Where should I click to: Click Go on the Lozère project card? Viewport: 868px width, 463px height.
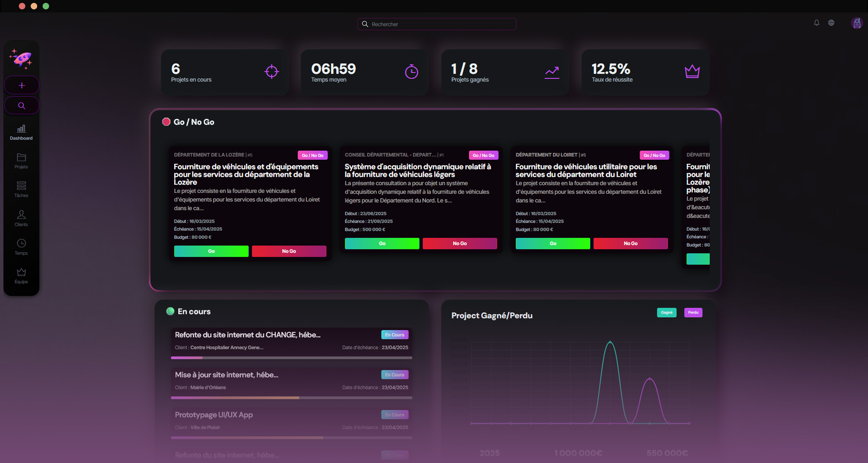(x=211, y=251)
